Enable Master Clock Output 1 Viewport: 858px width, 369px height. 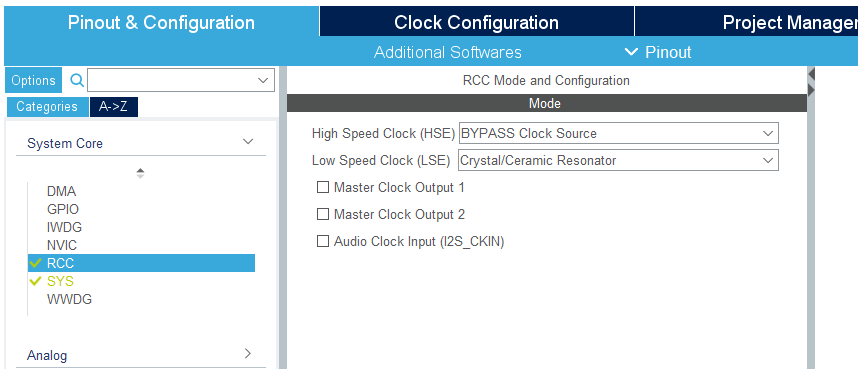point(323,187)
